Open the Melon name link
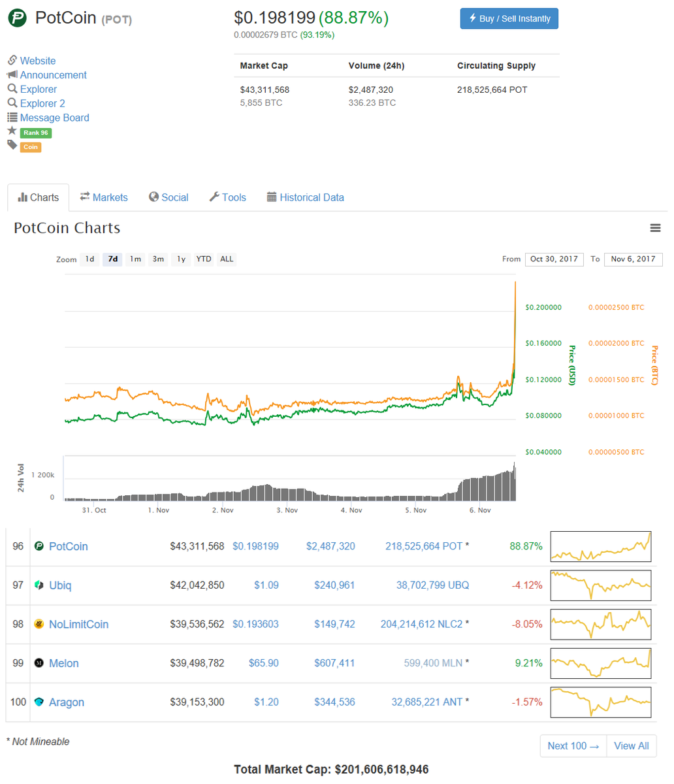The width and height of the screenshot is (674, 784). [64, 663]
